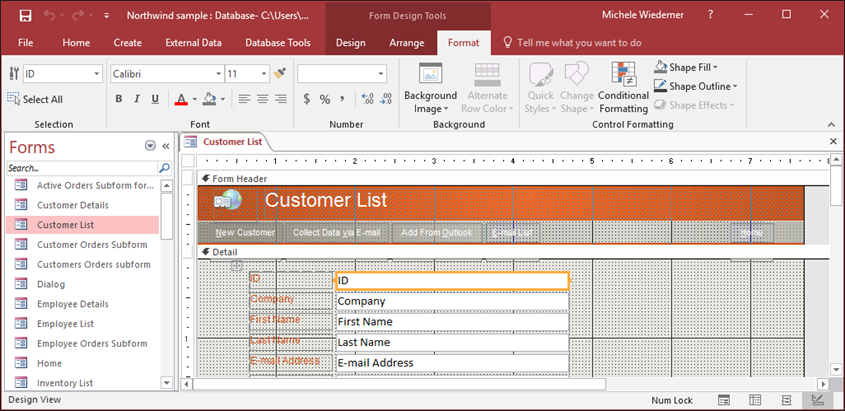The image size is (845, 411).
Task: Click the Select All button
Action: [35, 99]
